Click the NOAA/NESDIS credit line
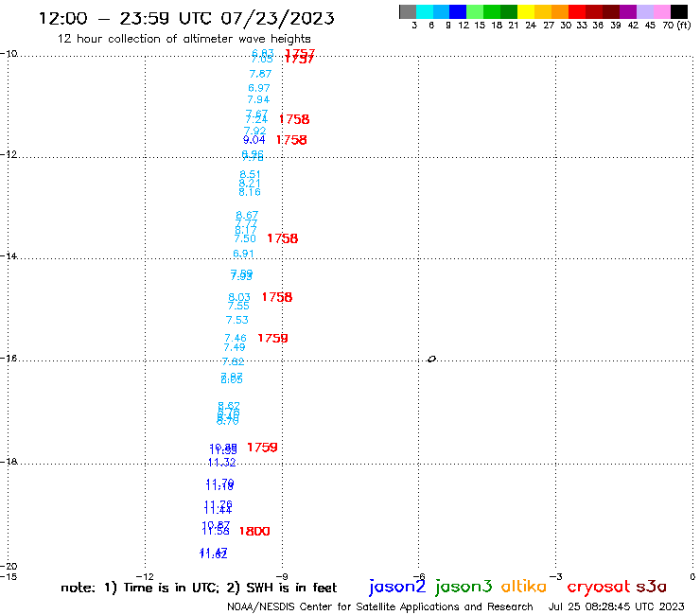This screenshot has width=700, height=615. tap(380, 606)
